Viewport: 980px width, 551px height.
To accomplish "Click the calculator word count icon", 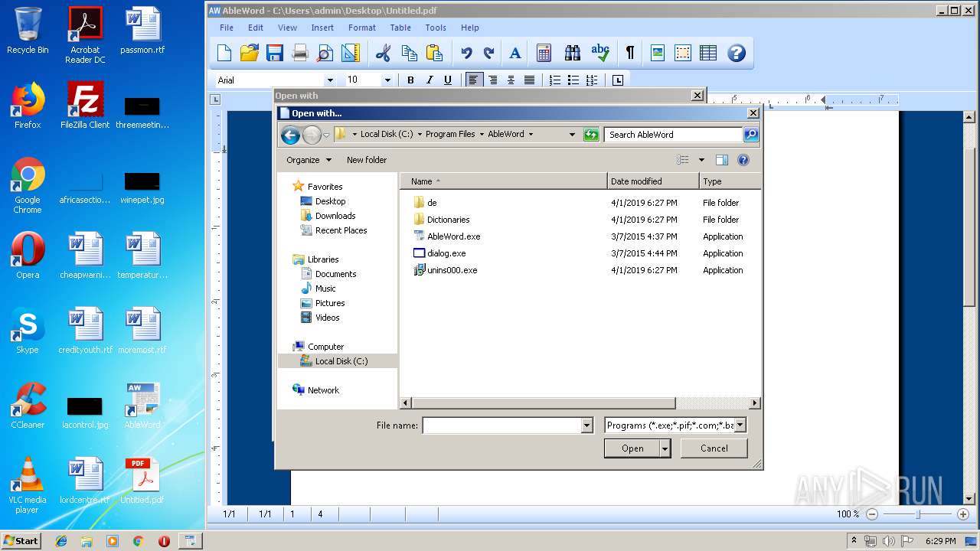I will tap(544, 53).
